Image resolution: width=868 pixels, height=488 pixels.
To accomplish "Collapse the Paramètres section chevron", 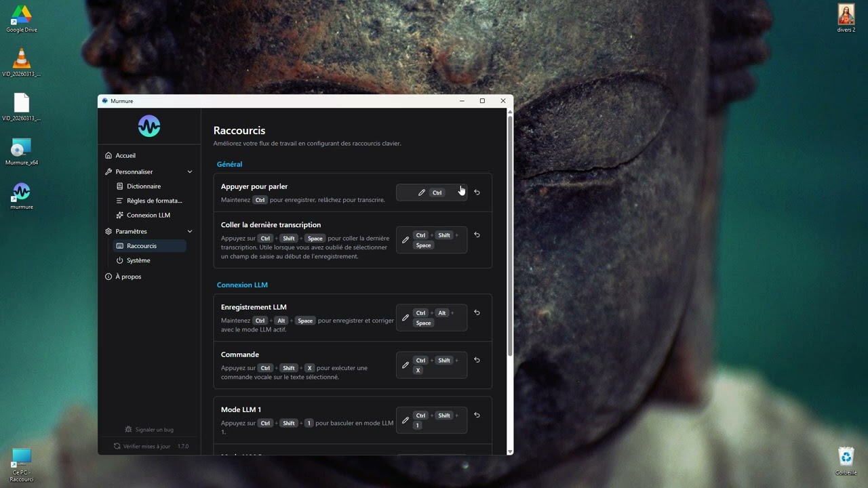I will [x=190, y=232].
